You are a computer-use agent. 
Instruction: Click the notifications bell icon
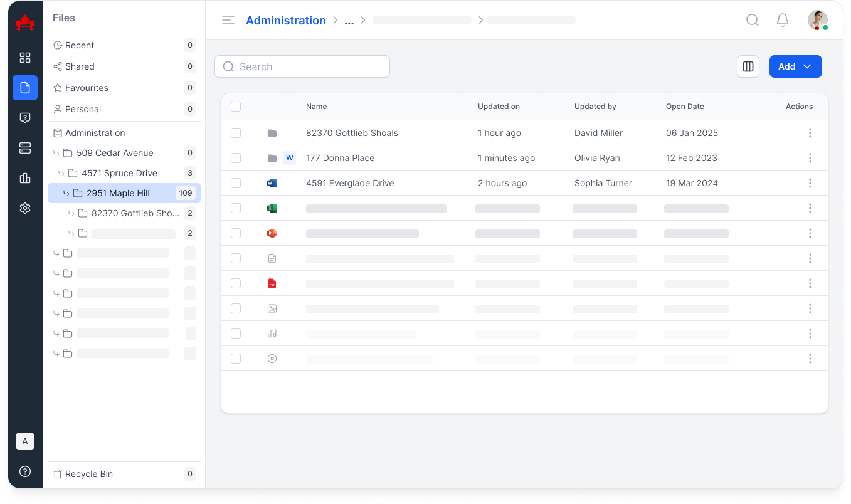click(782, 20)
